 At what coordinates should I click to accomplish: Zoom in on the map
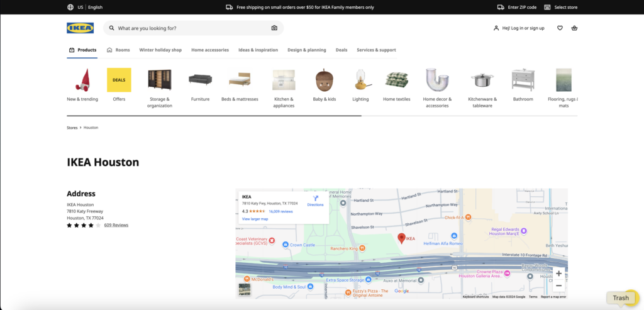[558, 274]
